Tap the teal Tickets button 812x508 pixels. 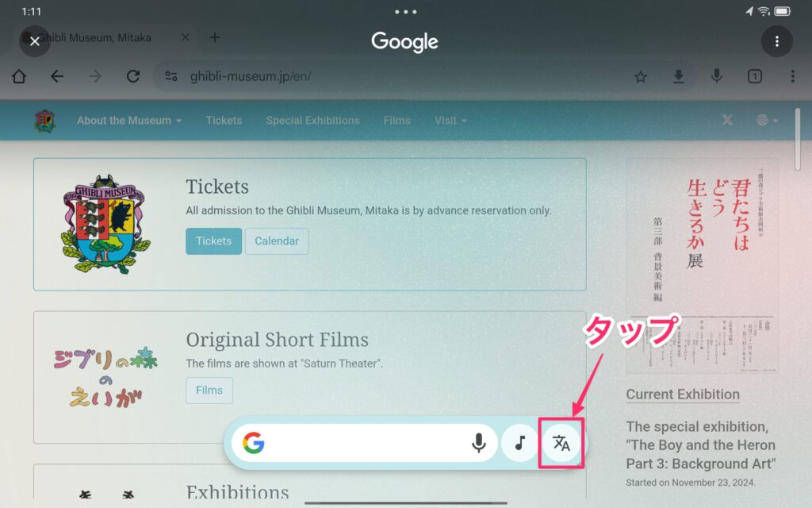coord(214,241)
